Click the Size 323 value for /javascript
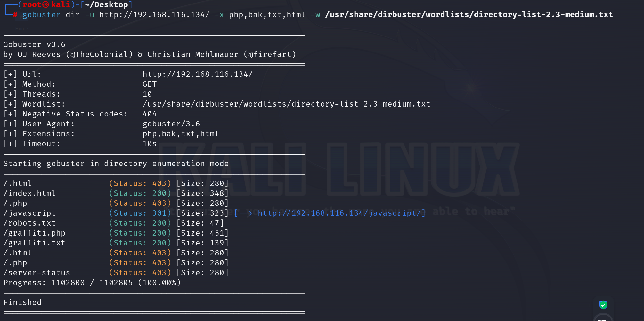644x321 pixels. 202,213
